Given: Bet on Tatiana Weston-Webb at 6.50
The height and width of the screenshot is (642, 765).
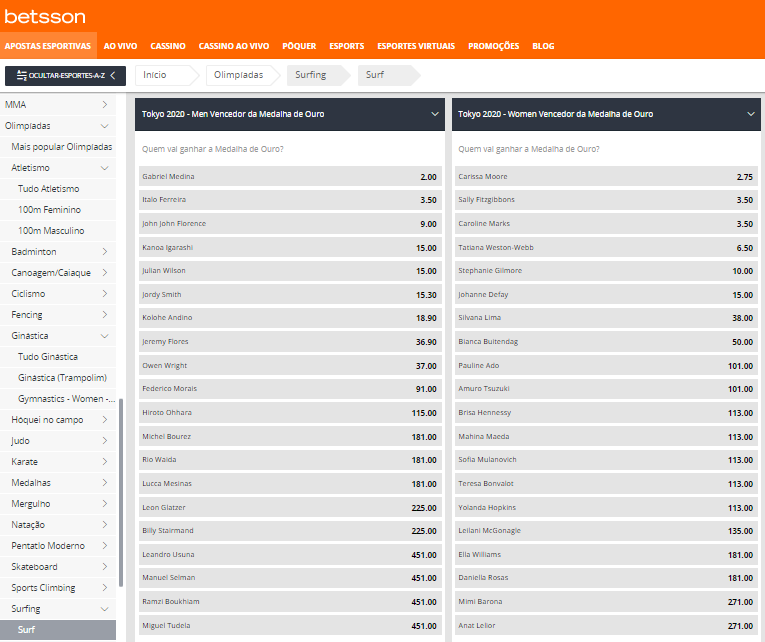Looking at the screenshot, I should [606, 248].
